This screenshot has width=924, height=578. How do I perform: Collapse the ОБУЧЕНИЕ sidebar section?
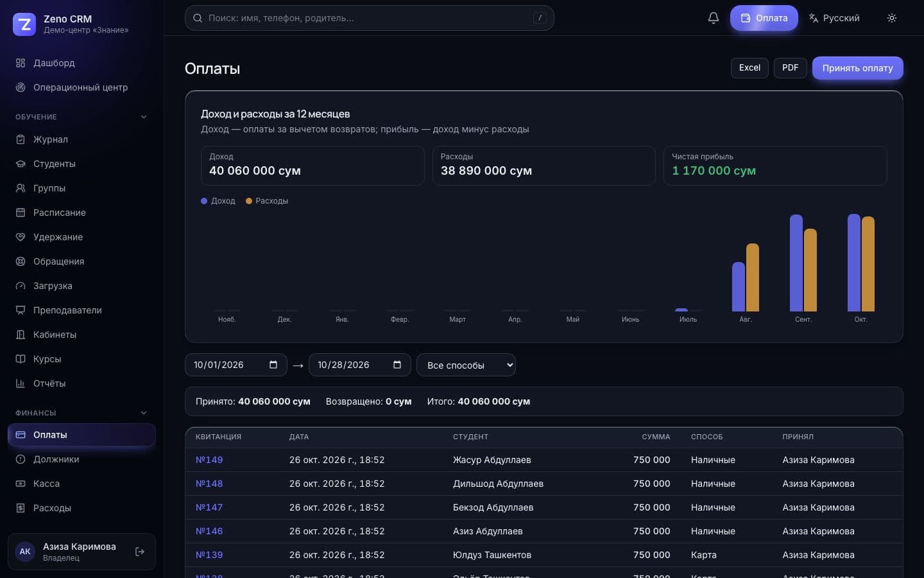144,117
